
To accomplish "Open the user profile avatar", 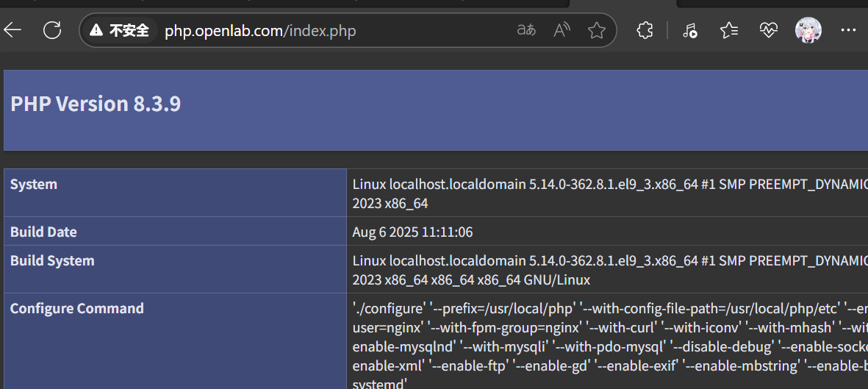I will click(x=808, y=30).
